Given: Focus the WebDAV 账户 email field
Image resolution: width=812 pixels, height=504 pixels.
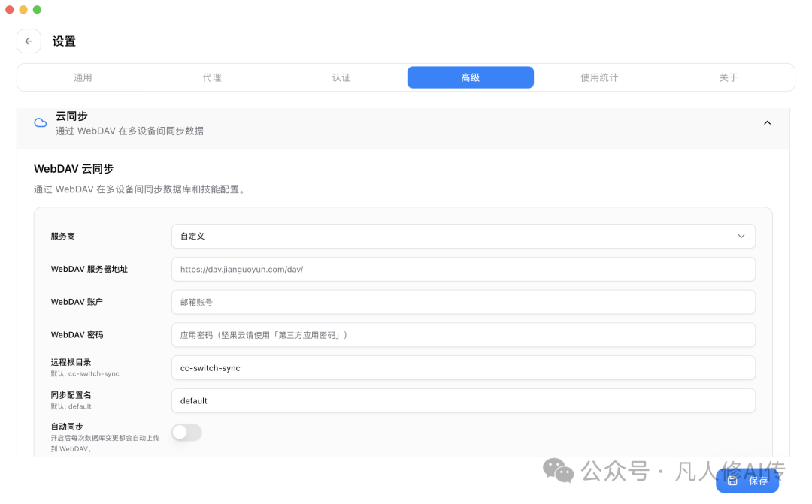Looking at the screenshot, I should click(x=462, y=302).
